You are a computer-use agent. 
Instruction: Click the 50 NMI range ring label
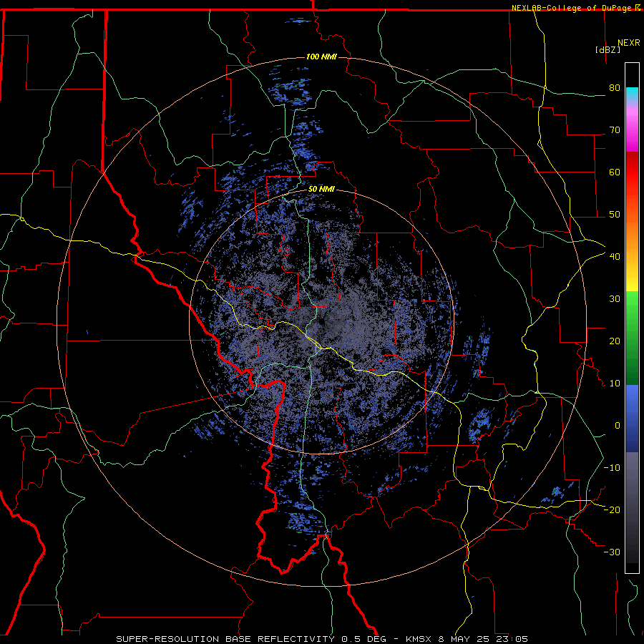pyautogui.click(x=321, y=189)
